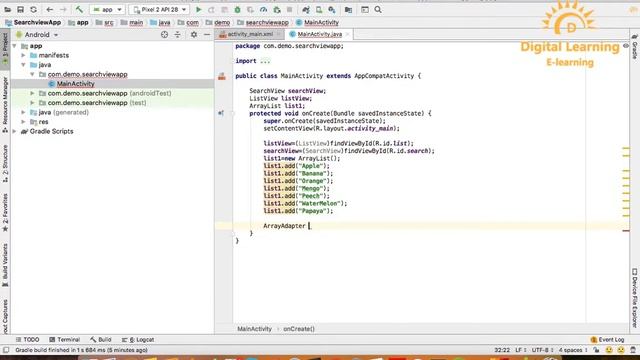This screenshot has height=360, width=640.
Task: Click the locate target icon in Project panel
Action: pos(164,35)
